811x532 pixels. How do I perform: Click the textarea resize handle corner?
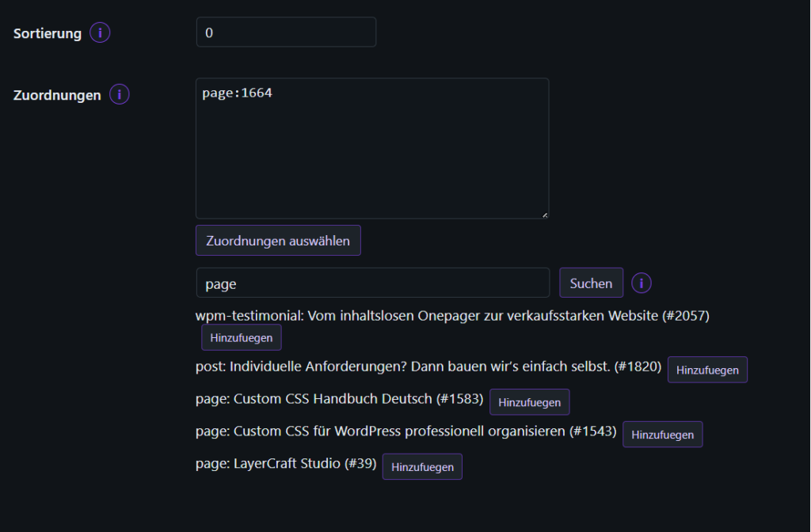545,215
